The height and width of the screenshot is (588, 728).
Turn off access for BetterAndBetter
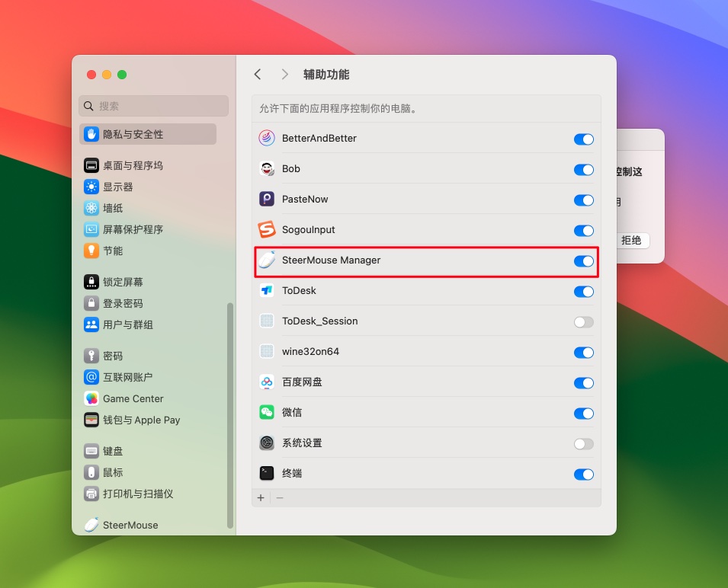click(x=583, y=139)
